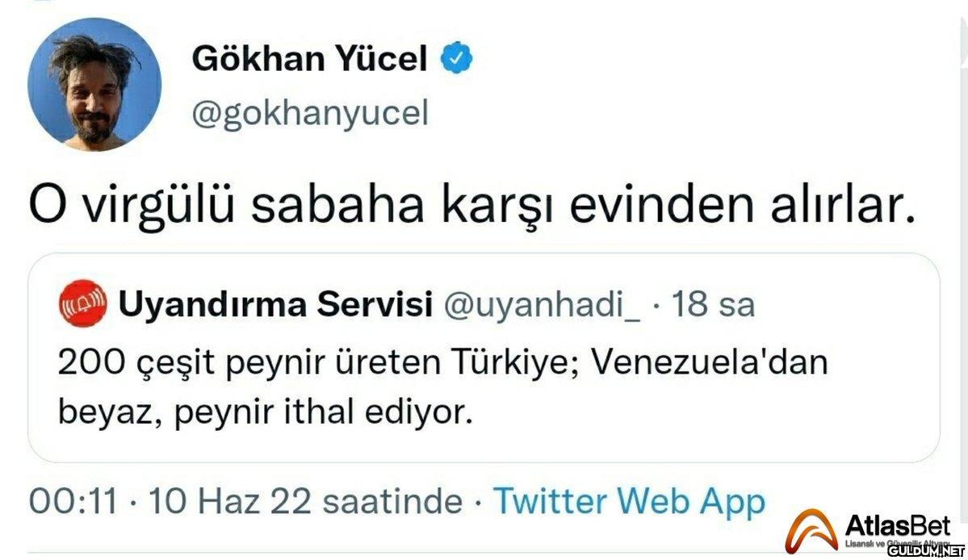
Task: Open Gökhan Yücel's profile picture
Action: click(x=94, y=85)
